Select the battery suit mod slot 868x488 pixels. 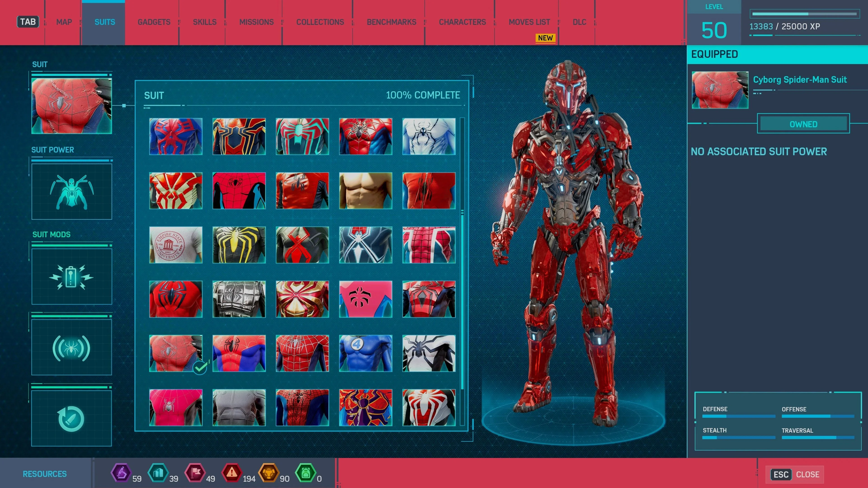71,277
